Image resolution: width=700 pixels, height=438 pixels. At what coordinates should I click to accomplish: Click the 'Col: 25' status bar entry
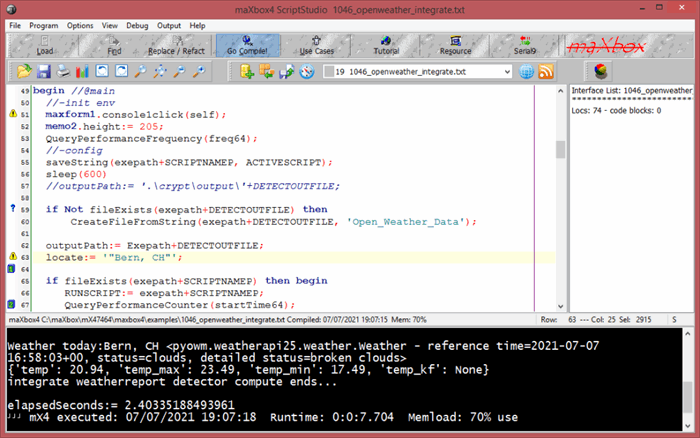point(603,320)
